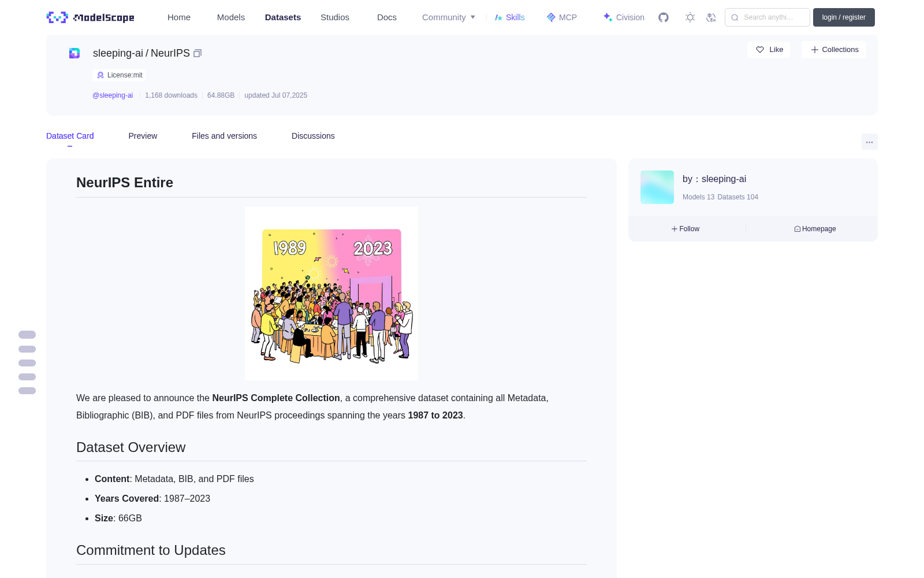Open the three-dot more options menu
Image resolution: width=924 pixels, height=578 pixels.
click(x=869, y=142)
